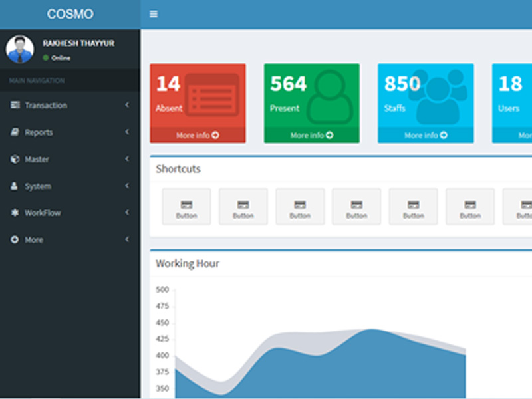Click the Reports book icon in sidebar
The image size is (532, 399).
pos(15,132)
